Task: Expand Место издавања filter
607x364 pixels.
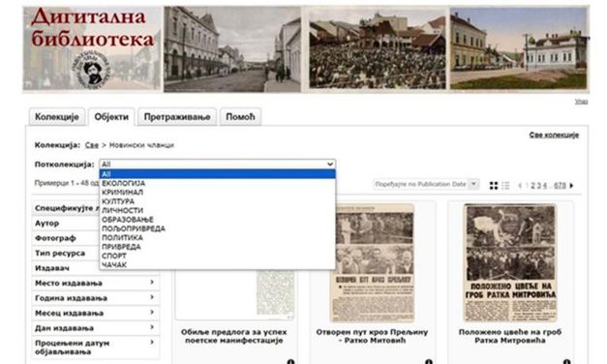Action: click(x=95, y=283)
